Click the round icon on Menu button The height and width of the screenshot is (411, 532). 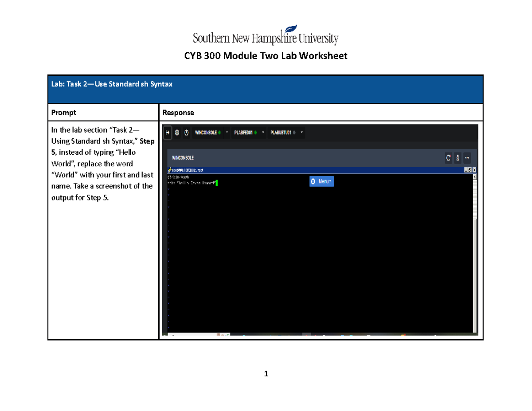coord(313,181)
